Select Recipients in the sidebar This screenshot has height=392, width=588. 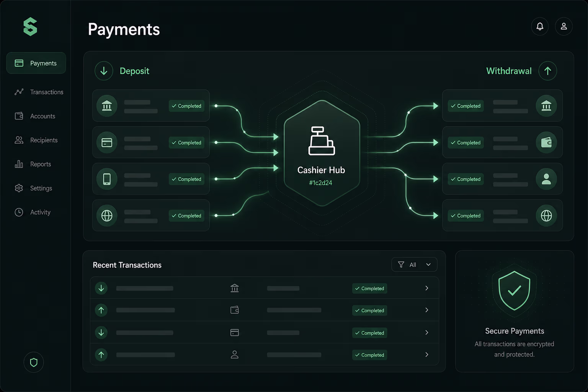(36, 140)
